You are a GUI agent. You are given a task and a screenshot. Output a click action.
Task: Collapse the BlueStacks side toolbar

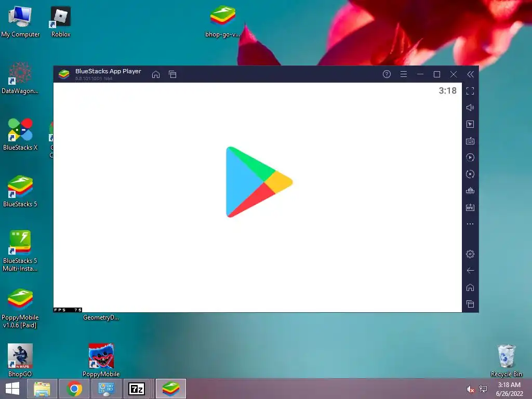470,74
